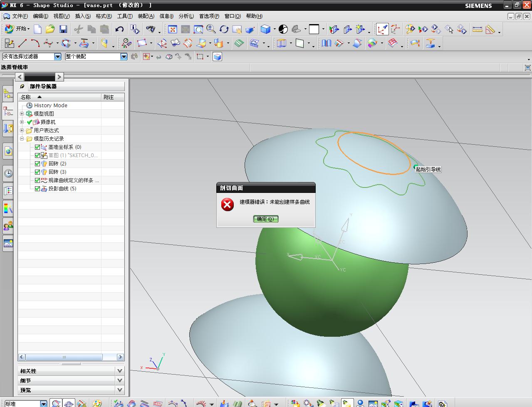Expand the 模型视图 tree node

tap(22, 113)
